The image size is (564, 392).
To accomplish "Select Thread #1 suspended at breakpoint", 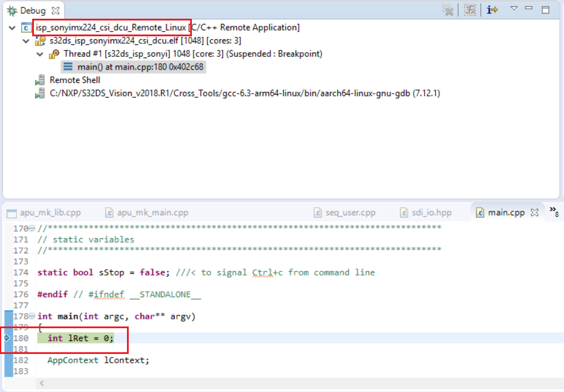I will coord(193,54).
